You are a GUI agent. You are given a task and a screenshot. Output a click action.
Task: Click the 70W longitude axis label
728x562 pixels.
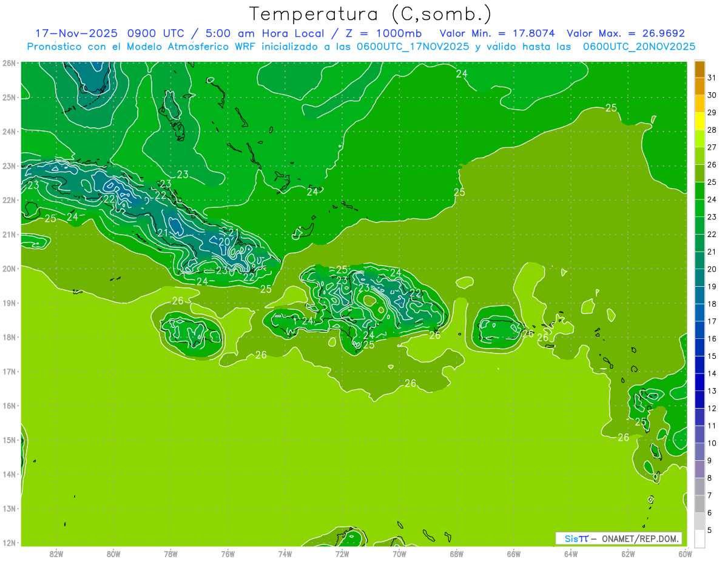click(399, 554)
